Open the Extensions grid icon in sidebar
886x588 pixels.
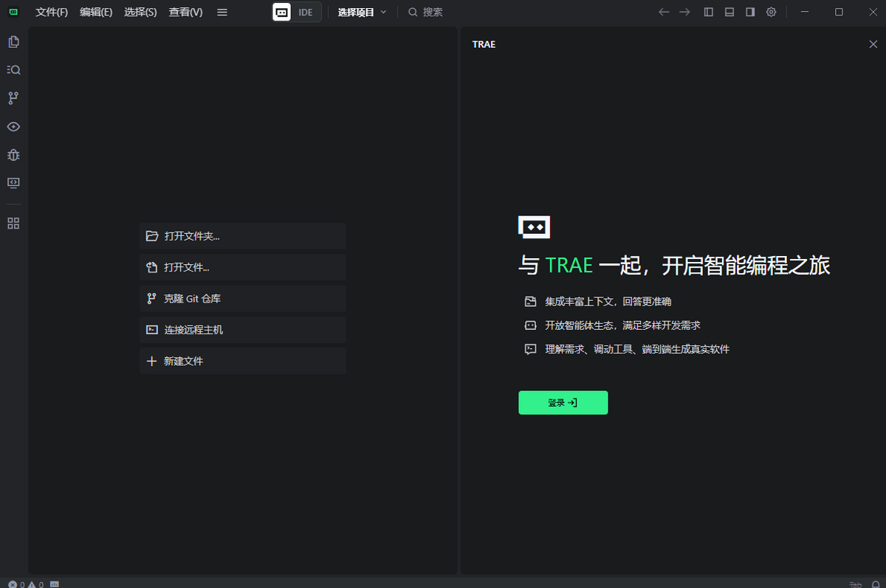pos(13,224)
